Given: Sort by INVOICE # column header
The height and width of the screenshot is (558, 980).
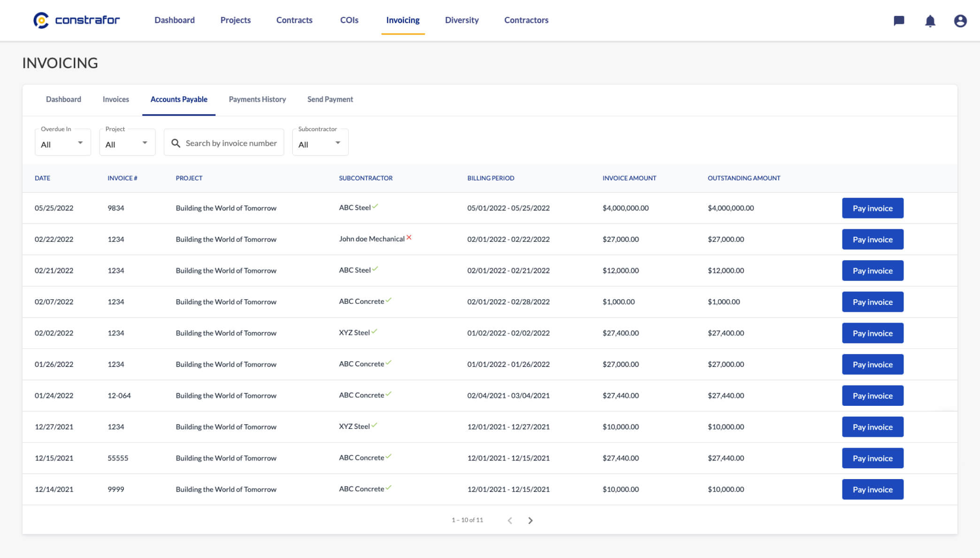Looking at the screenshot, I should click(122, 178).
